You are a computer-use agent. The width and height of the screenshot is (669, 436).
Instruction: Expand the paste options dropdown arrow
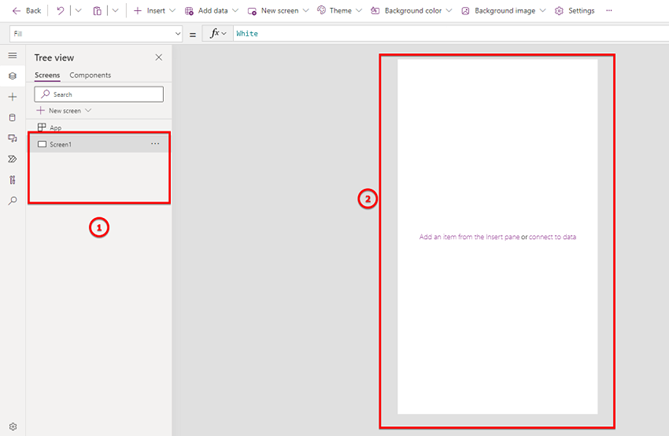(x=115, y=11)
